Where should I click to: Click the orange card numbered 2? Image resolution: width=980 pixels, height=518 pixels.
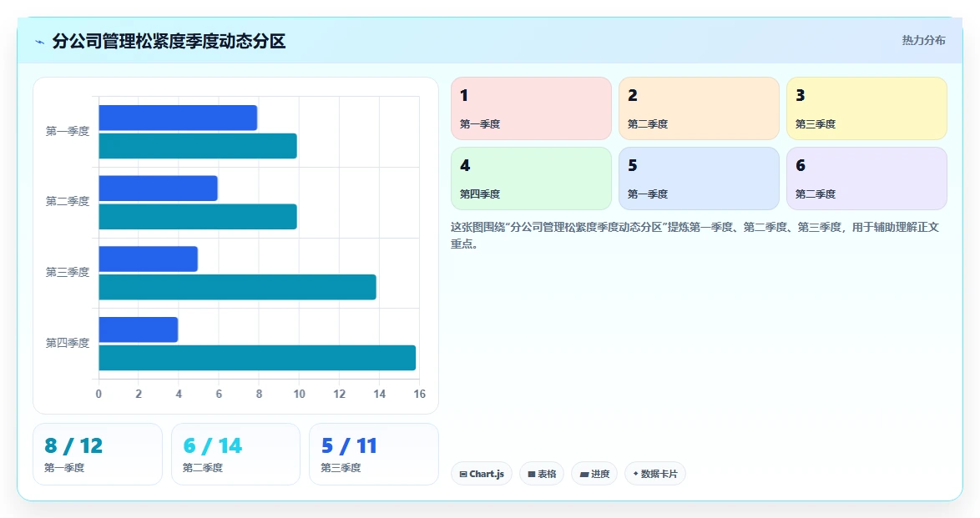click(699, 108)
